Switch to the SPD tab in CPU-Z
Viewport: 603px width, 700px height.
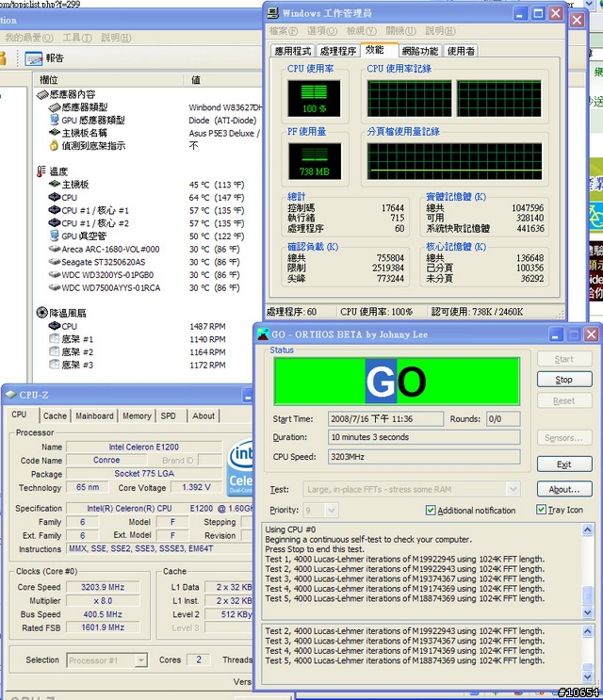[x=169, y=415]
